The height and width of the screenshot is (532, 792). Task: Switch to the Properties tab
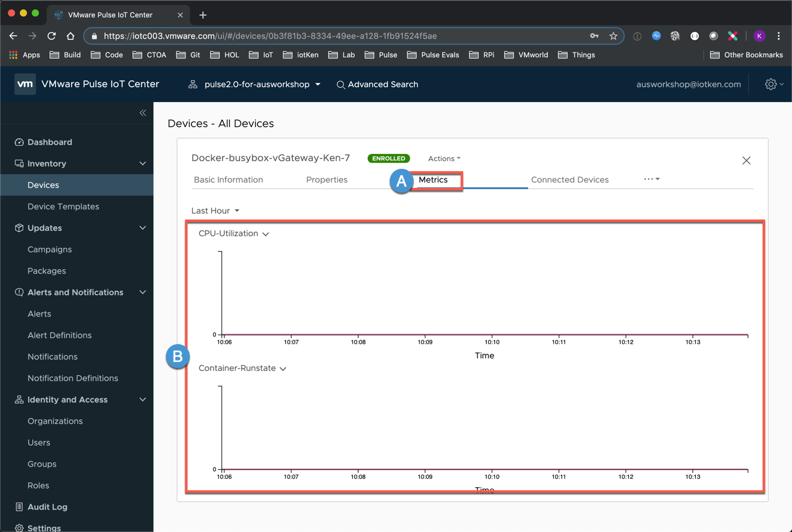coord(326,180)
